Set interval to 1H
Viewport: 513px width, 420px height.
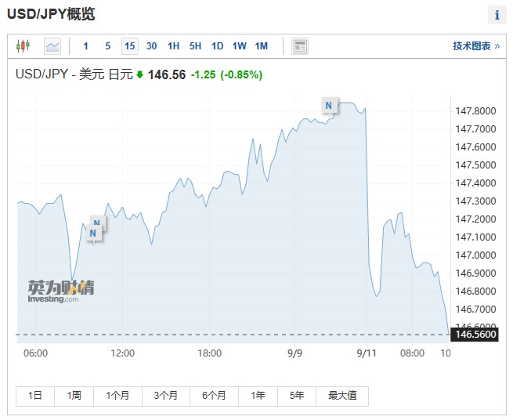pos(173,46)
